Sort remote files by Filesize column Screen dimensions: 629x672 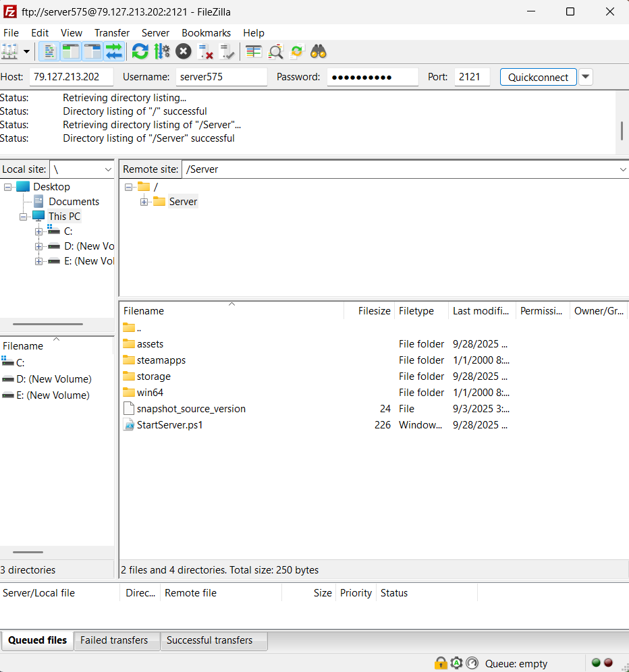coord(374,311)
